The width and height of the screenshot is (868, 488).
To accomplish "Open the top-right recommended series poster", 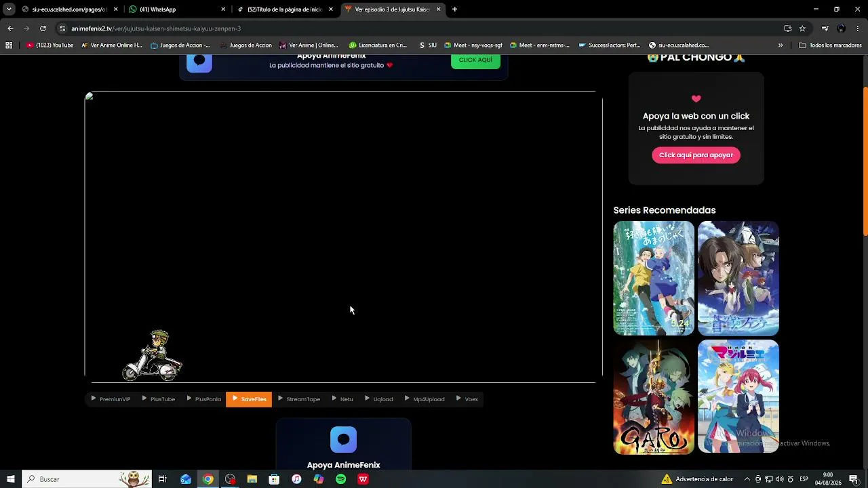I will point(738,279).
